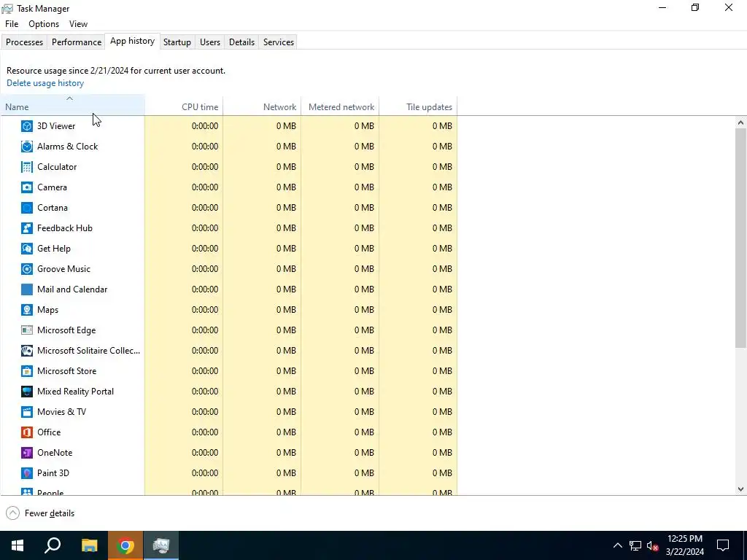
Task: Sort by Network column header
Action: point(262,105)
